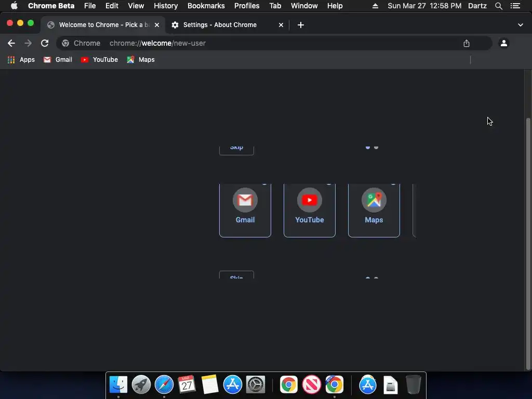Screen dimensions: 532x399
Task: Open Chrome Beta from the Dock
Action: 334,384
